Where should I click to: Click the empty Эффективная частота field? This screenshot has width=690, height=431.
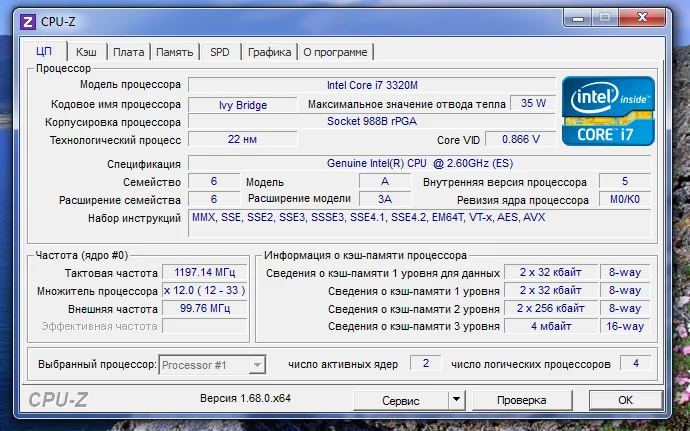205,326
